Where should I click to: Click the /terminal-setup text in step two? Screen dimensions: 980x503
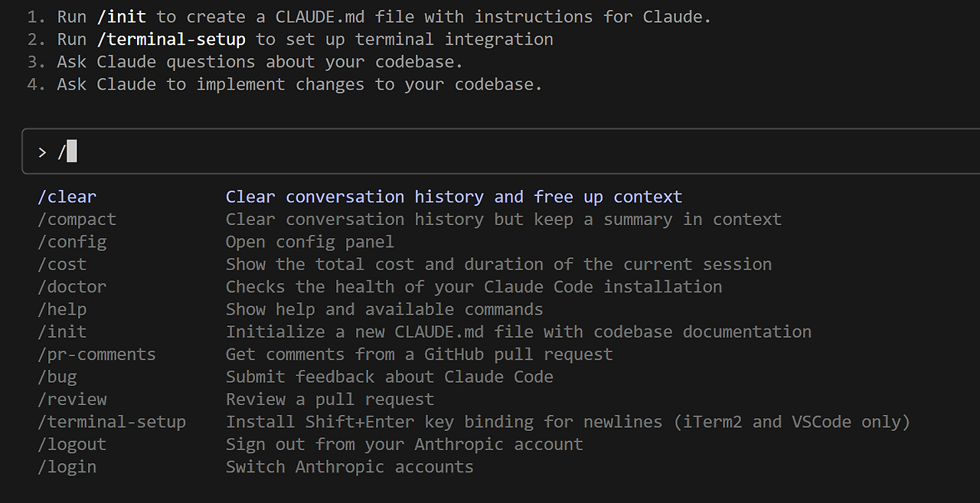[x=171, y=39]
